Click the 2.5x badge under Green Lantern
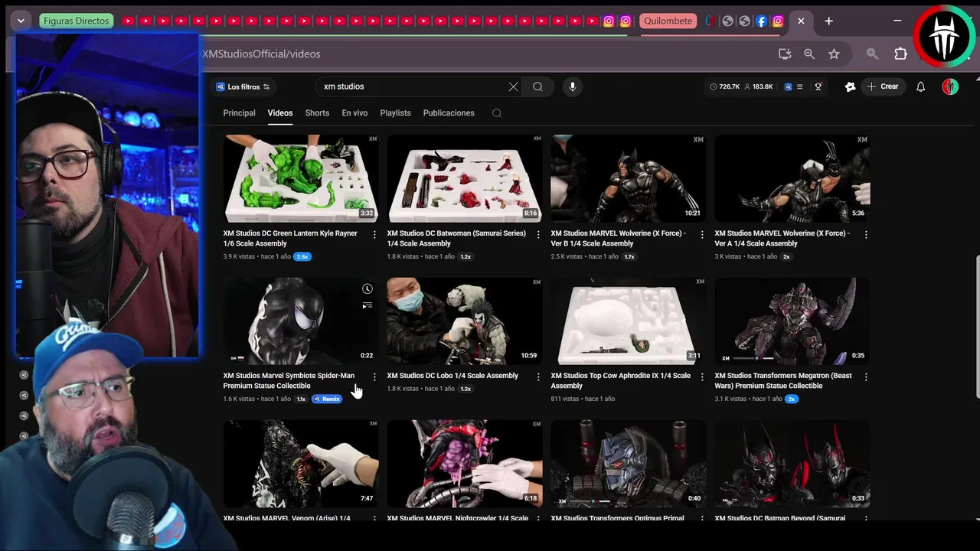980x551 pixels. [302, 257]
